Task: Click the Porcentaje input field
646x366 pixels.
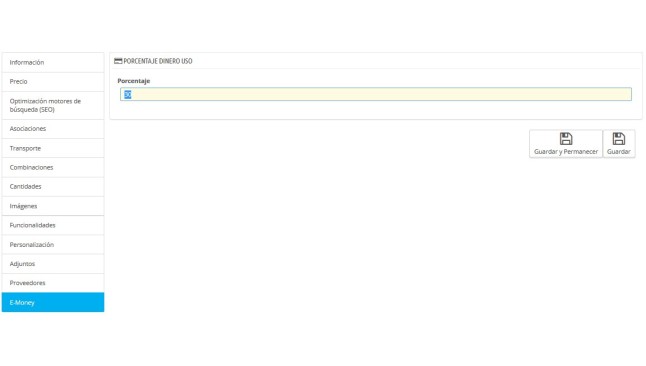Action: [x=376, y=94]
